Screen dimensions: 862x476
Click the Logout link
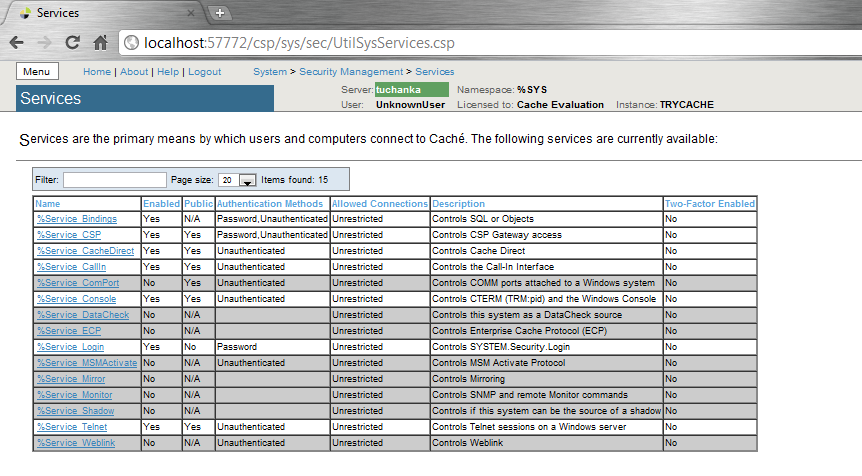tap(205, 72)
